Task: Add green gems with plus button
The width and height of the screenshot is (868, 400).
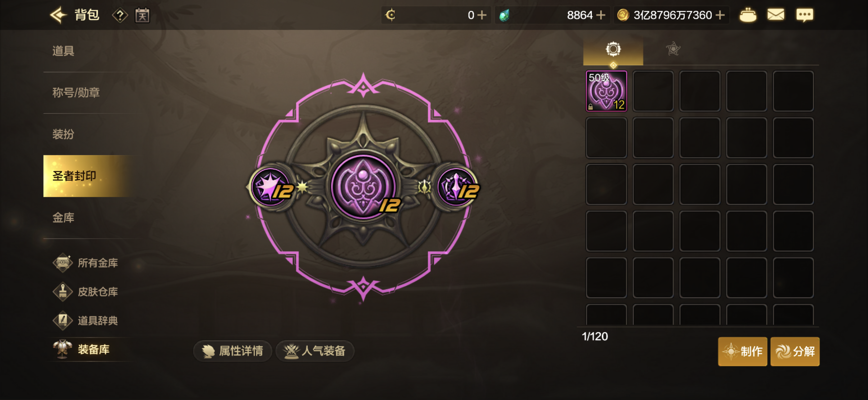Action: (600, 15)
